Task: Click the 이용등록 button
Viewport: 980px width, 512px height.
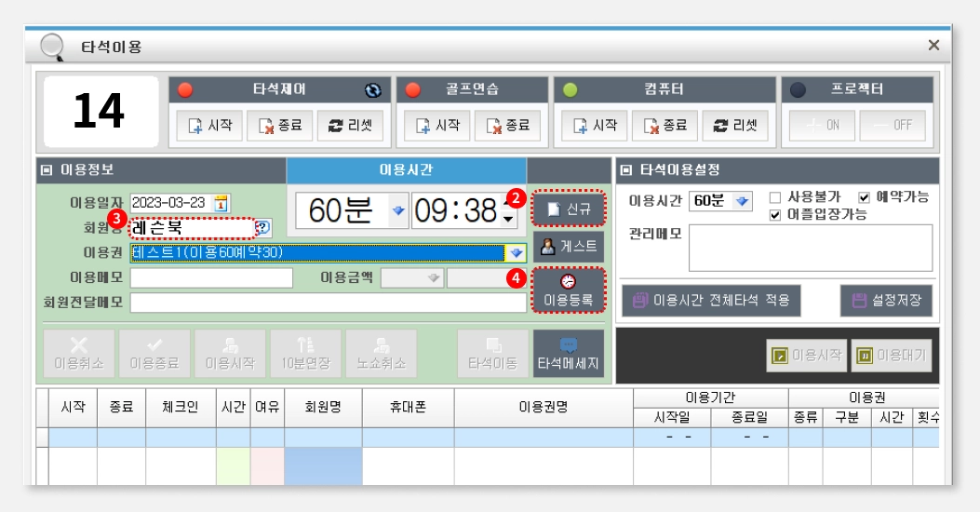Action: click(568, 290)
